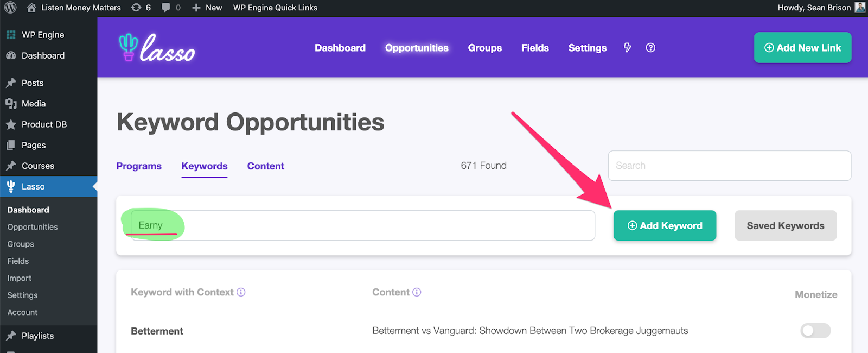Open the Betterment vs Vanguard content title
The width and height of the screenshot is (868, 353).
(530, 331)
